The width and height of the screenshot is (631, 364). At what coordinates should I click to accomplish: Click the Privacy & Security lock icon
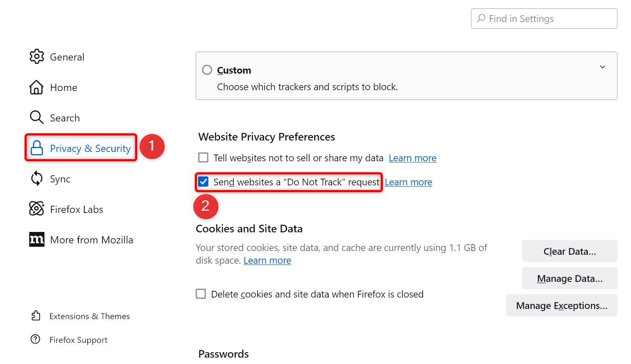36,148
